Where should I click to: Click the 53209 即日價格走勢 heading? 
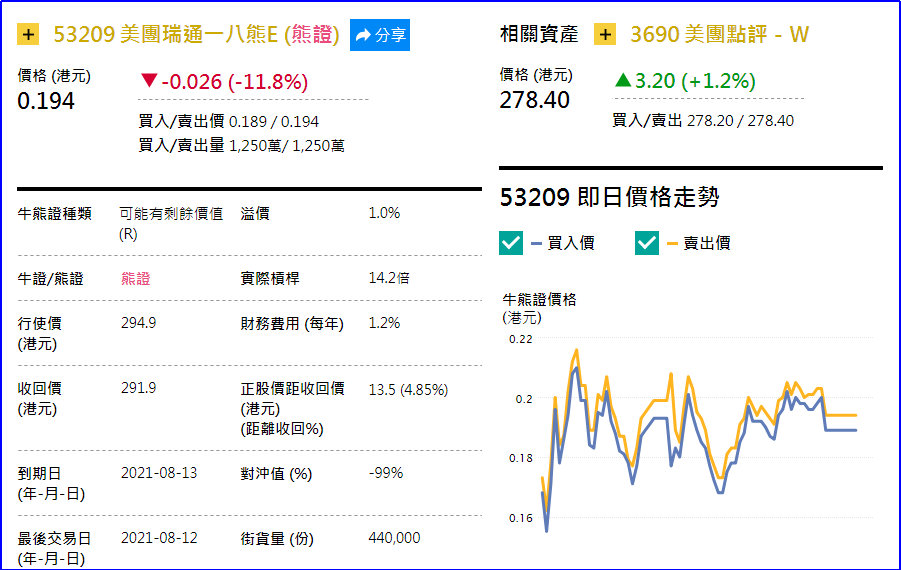click(610, 197)
